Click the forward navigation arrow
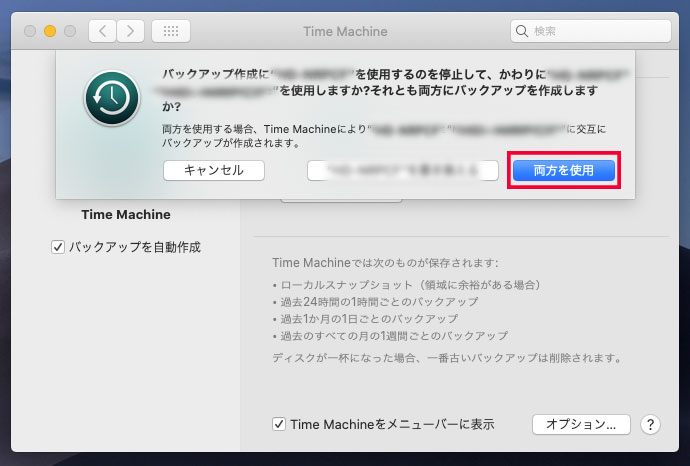The image size is (690, 466). pyautogui.click(x=130, y=31)
